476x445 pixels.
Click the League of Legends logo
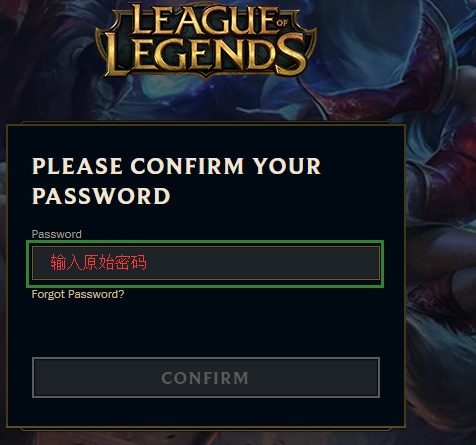tap(206, 41)
